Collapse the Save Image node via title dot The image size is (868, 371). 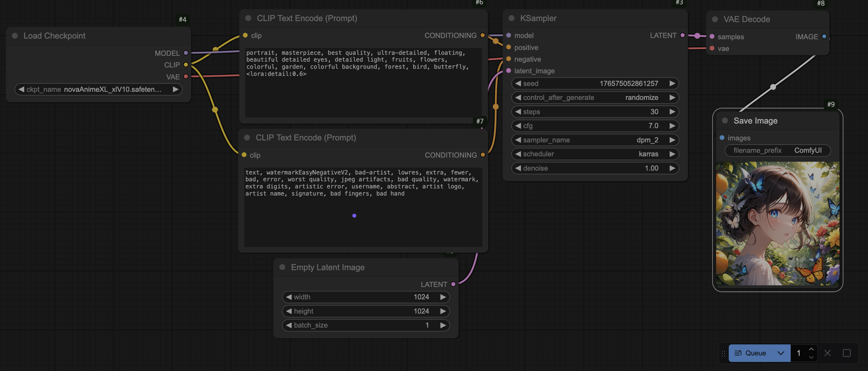tap(725, 121)
